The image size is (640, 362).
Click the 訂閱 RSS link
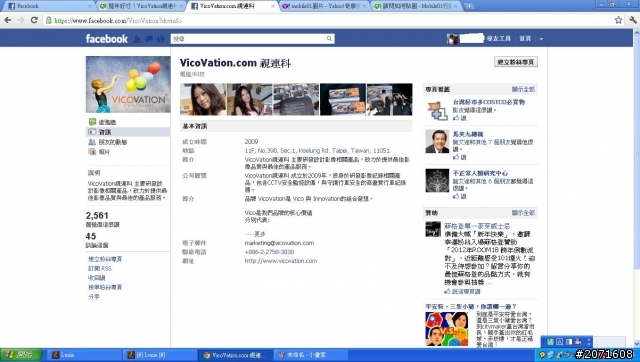pyautogui.click(x=100, y=269)
